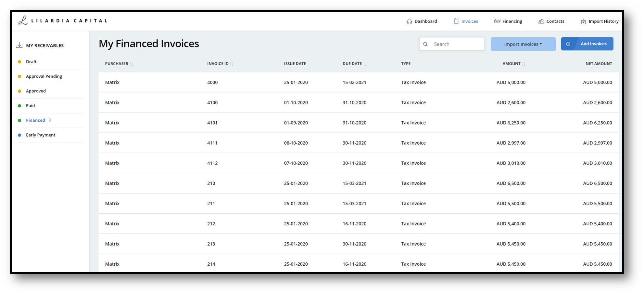This screenshot has height=294, width=644.
Task: Click issue date 07-10-2020
Action: [296, 163]
